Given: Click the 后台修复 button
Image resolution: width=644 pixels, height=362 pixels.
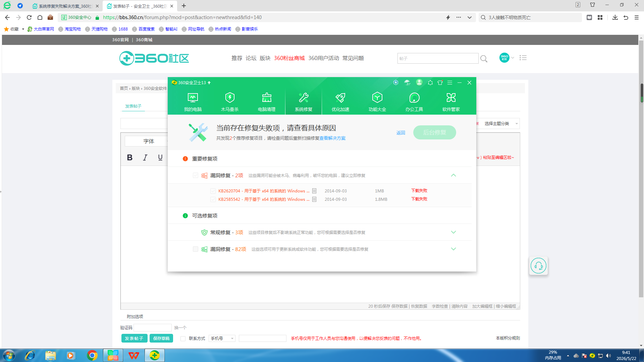Looking at the screenshot, I should point(435,132).
